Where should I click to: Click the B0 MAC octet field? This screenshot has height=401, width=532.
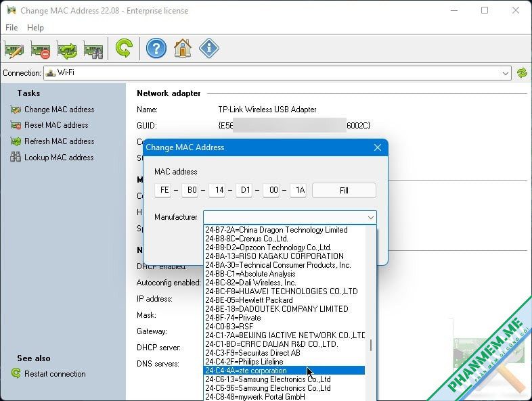pyautogui.click(x=190, y=190)
